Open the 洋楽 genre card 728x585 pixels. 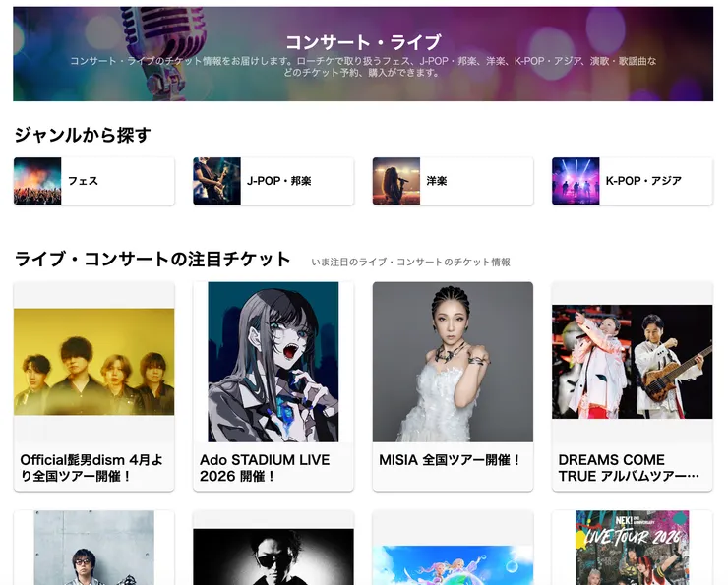453,181
